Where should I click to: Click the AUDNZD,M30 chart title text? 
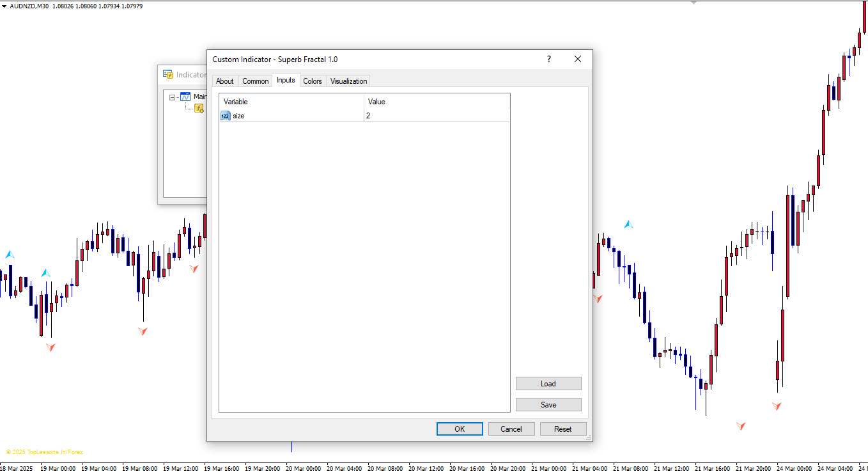(29, 6)
